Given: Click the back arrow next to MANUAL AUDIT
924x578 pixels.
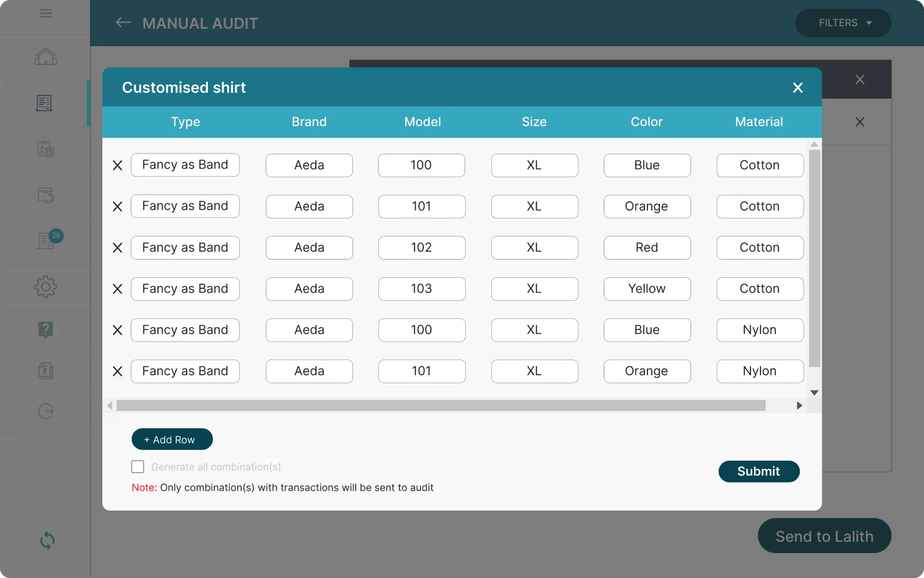Looking at the screenshot, I should pyautogui.click(x=122, y=22).
